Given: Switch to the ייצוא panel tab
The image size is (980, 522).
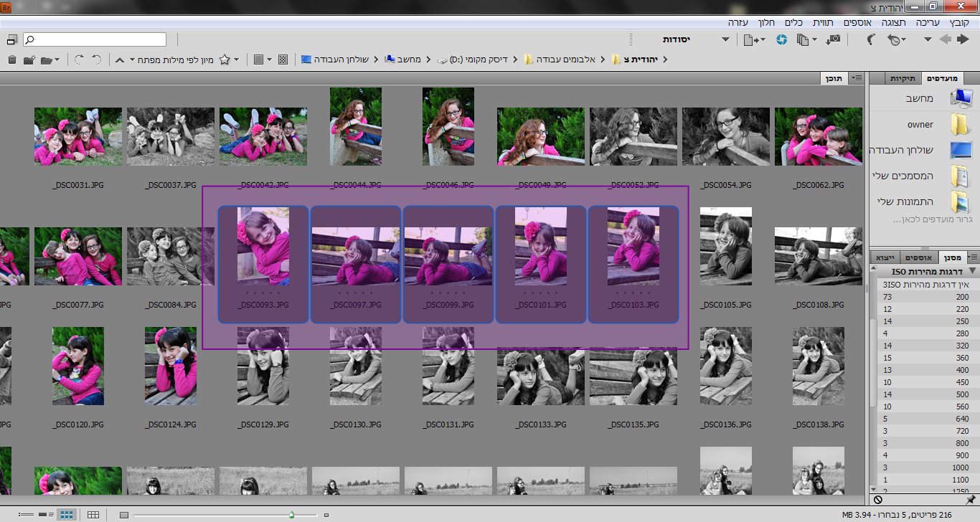Looking at the screenshot, I should click(886, 257).
